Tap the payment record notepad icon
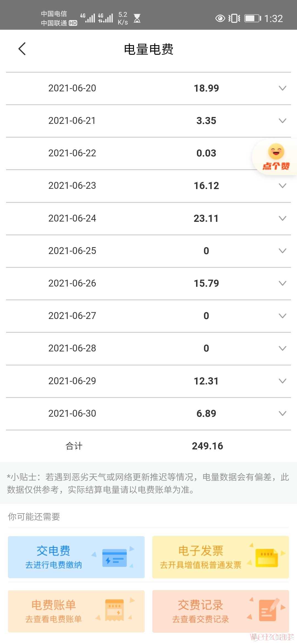The width and height of the screenshot is (297, 644). [268, 610]
